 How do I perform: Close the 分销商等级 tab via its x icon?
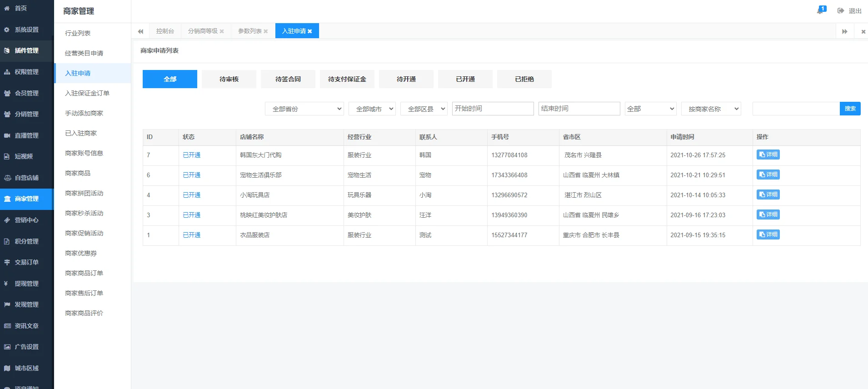pyautogui.click(x=222, y=31)
